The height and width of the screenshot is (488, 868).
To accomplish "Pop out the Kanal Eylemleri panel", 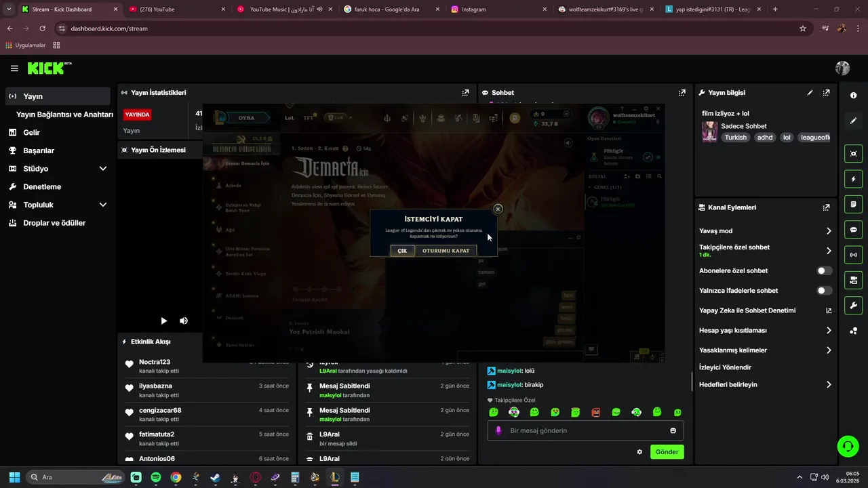I will (x=826, y=207).
